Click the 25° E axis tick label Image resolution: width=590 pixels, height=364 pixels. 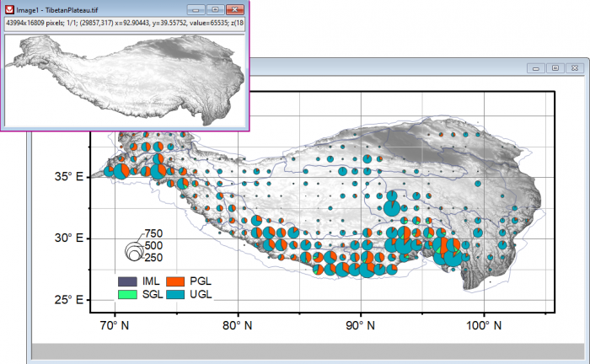coord(67,300)
